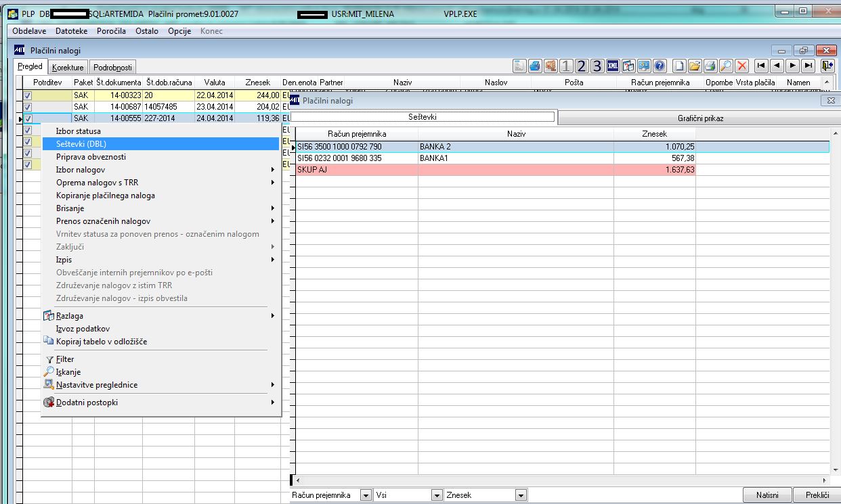Viewport: 841px width, 504px height.
Task: Expand the Izbor nalogov submenu
Action: point(160,170)
